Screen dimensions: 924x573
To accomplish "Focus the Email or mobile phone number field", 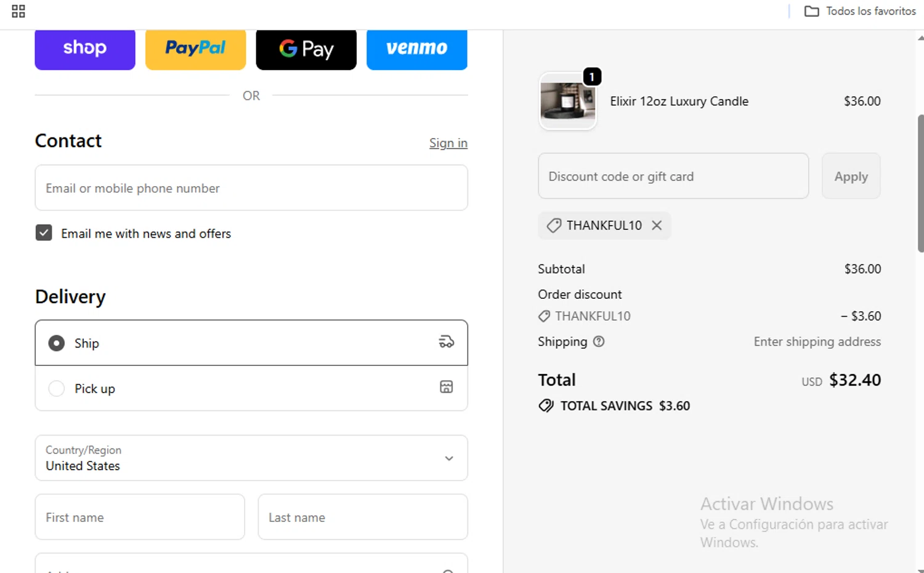I will click(x=251, y=188).
